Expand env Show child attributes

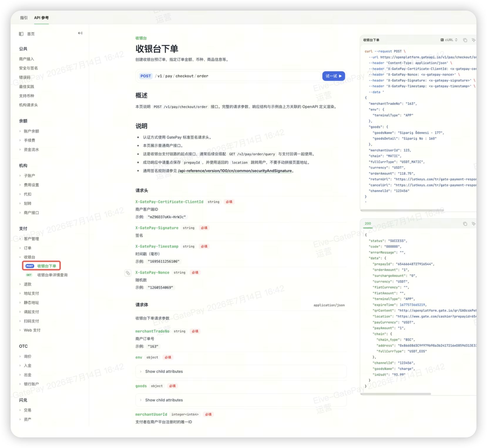pos(241,371)
